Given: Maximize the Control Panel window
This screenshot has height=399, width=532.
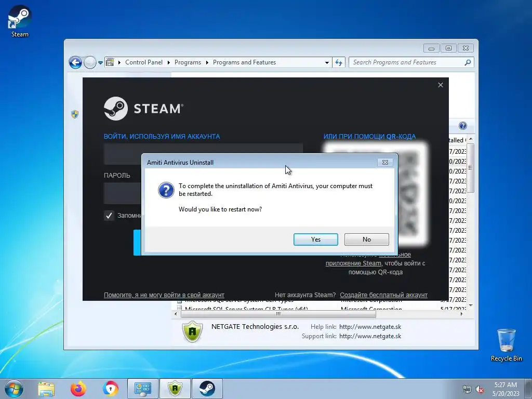Looking at the screenshot, I should pos(448,48).
